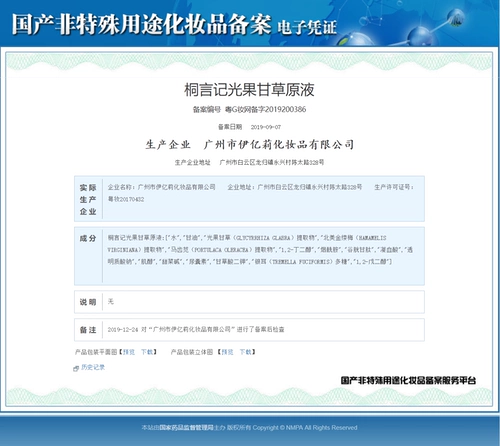Click the 国产非特殊用途化妆品备案 header title

[141, 24]
